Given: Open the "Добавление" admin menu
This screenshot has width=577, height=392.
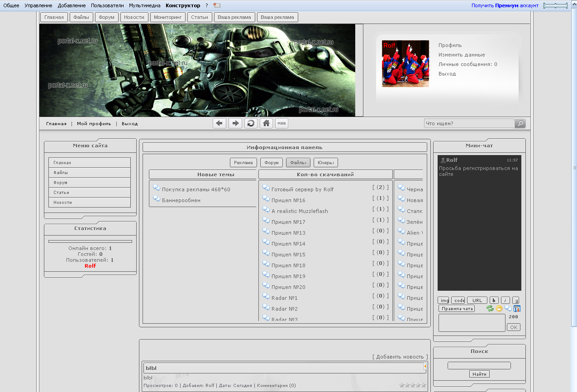Looking at the screenshot, I should point(72,5).
